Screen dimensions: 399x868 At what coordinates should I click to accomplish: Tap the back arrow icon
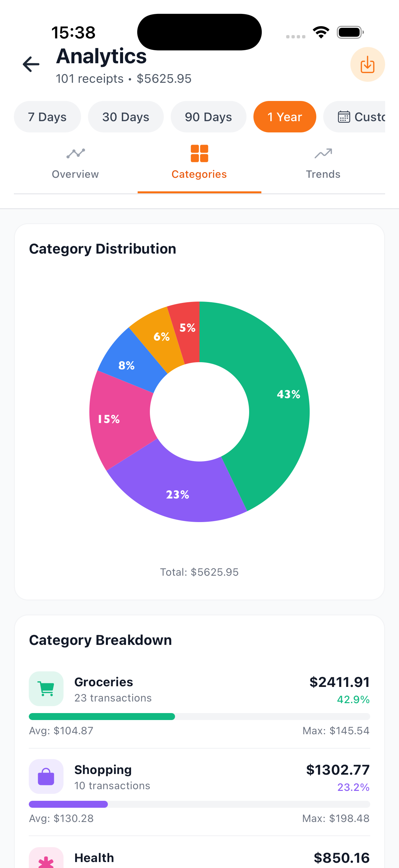pos(31,64)
